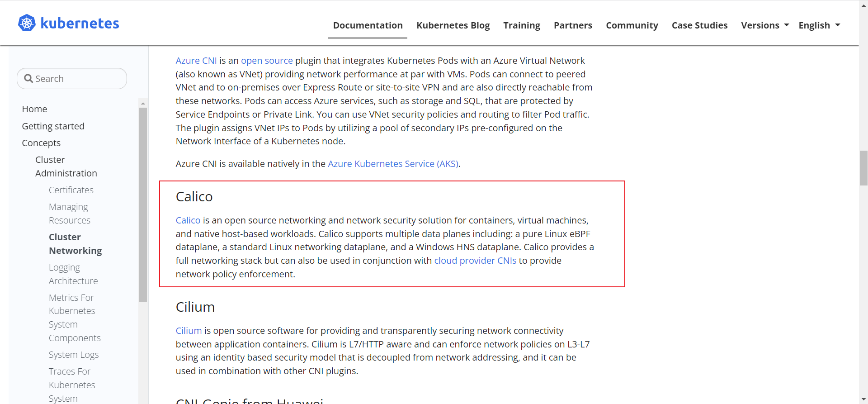Open the Getting started sidebar section

pyautogui.click(x=53, y=126)
